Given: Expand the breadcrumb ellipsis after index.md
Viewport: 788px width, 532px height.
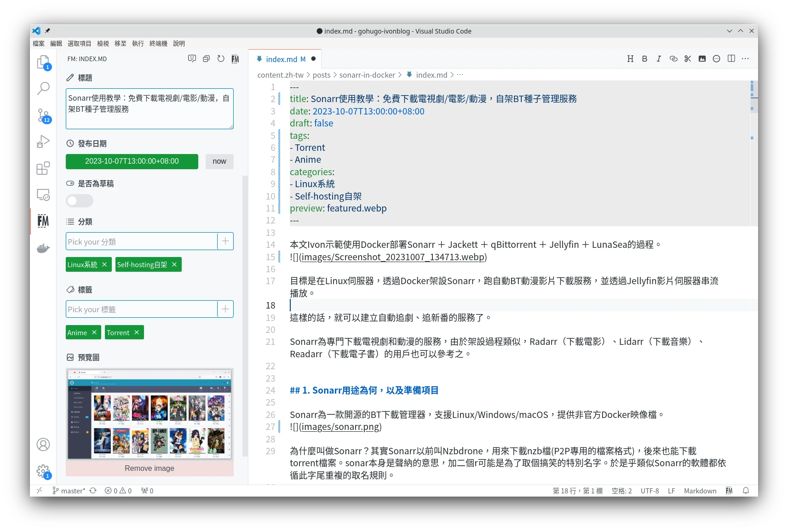Looking at the screenshot, I should coord(460,75).
